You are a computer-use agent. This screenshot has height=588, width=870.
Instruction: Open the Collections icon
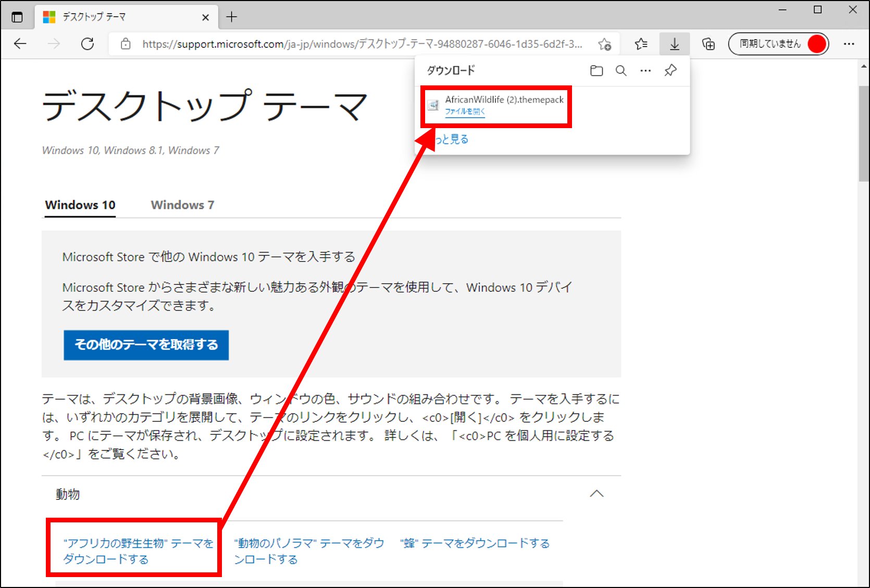pos(709,44)
